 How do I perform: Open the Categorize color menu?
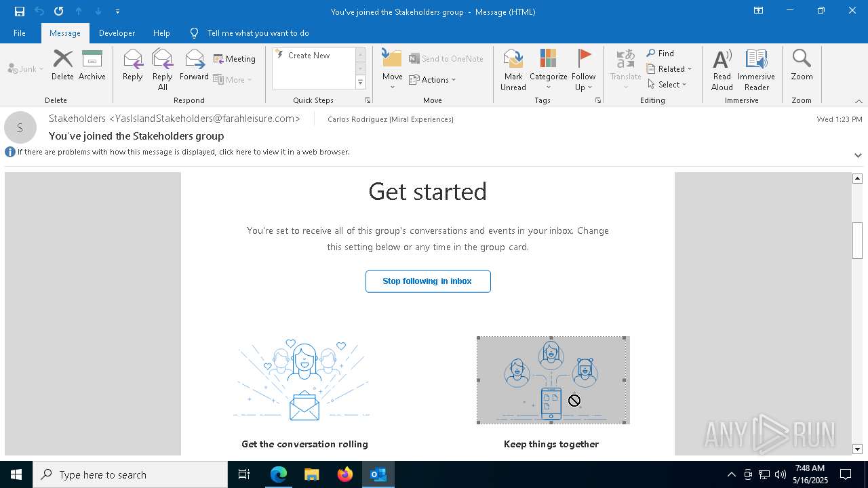pos(549,70)
